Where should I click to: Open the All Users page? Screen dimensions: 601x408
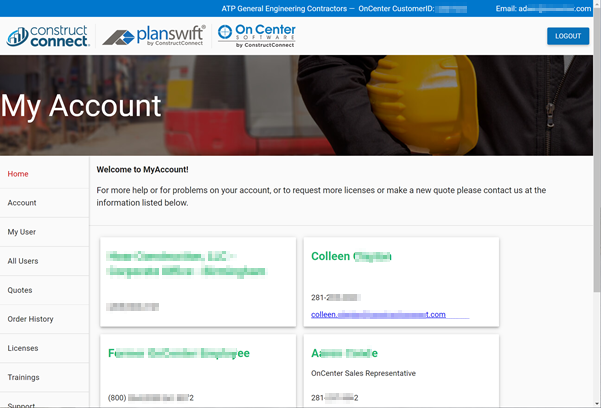[23, 261]
